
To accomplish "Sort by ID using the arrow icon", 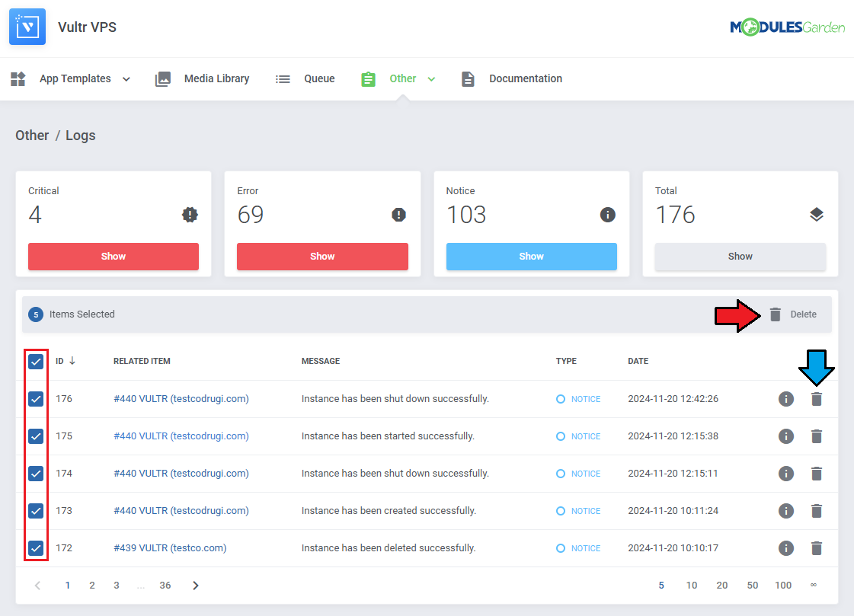I will click(x=72, y=361).
